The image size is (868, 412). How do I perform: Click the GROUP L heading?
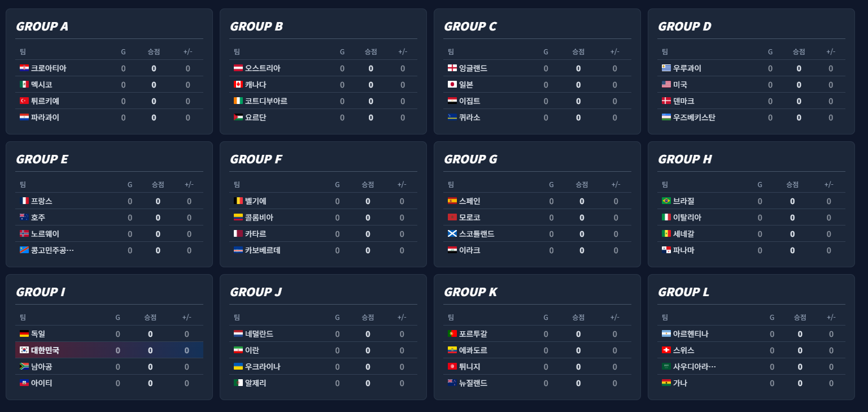click(x=683, y=292)
